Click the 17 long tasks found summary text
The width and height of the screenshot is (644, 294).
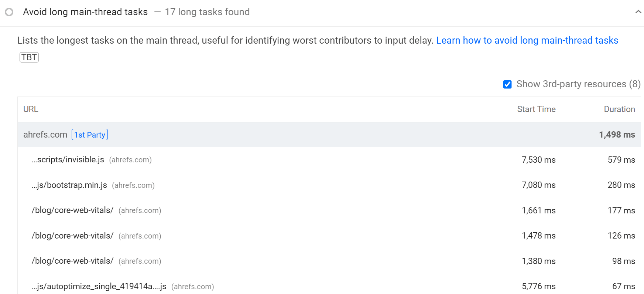coord(207,12)
